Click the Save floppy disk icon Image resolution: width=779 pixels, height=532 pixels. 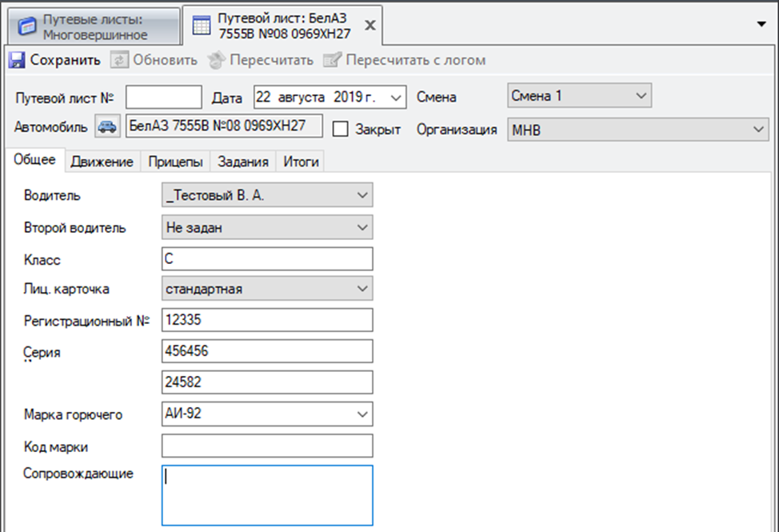18,60
